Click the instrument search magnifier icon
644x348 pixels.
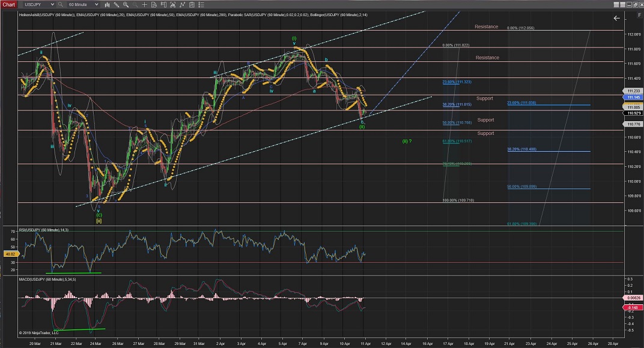[61, 4]
